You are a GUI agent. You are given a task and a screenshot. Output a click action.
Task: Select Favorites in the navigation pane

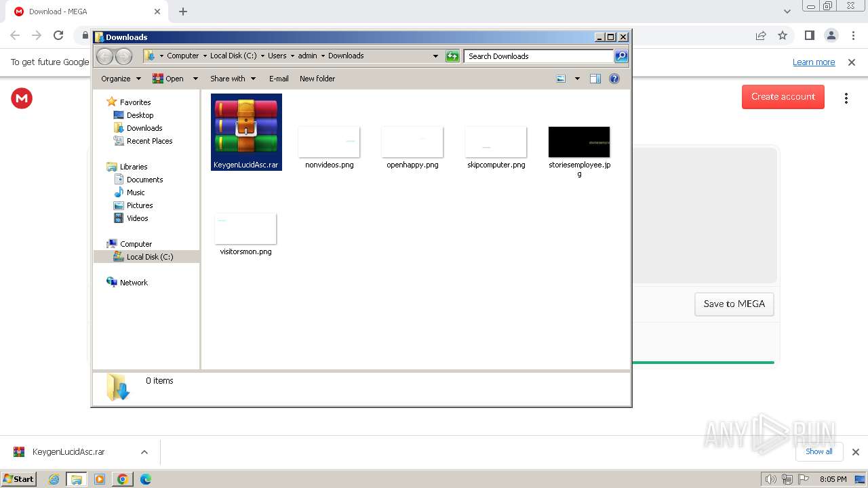[x=135, y=102]
